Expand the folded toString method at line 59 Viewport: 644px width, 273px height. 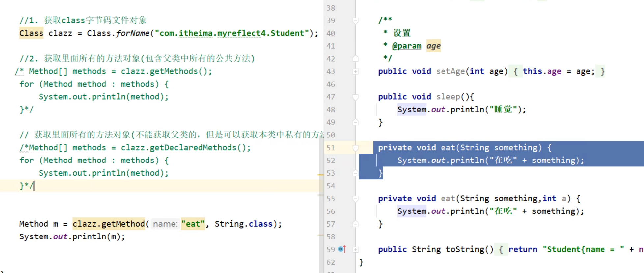pos(356,250)
